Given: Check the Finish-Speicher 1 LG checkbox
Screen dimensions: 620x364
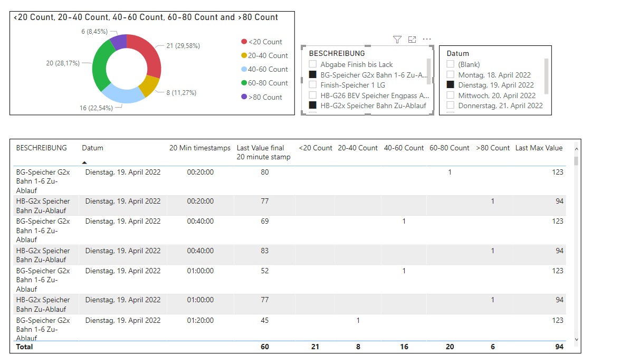Looking at the screenshot, I should (x=313, y=84).
